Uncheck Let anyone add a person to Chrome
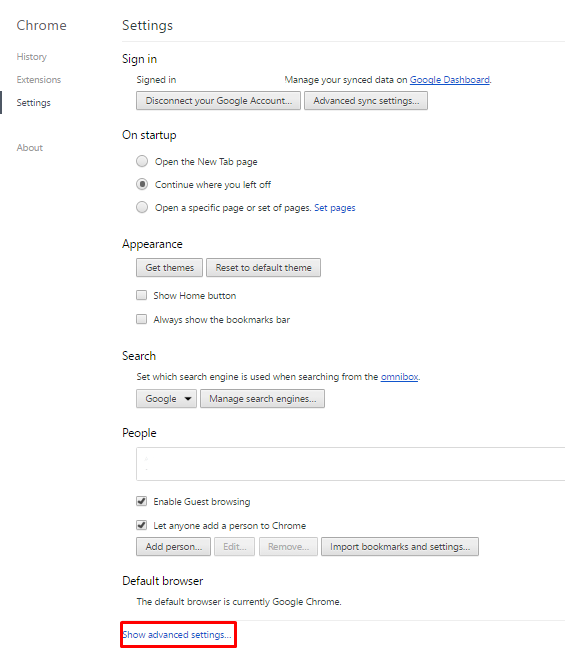Screen dimensions: 565x653 (x=142, y=525)
